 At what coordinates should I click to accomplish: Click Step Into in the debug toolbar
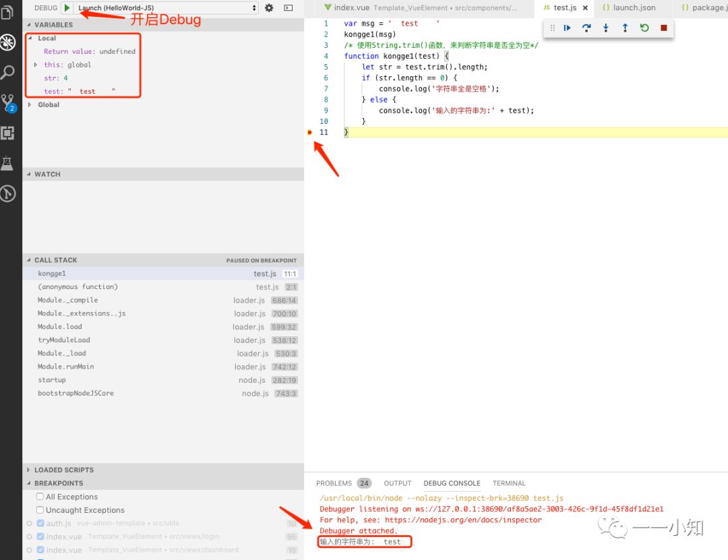(x=606, y=28)
